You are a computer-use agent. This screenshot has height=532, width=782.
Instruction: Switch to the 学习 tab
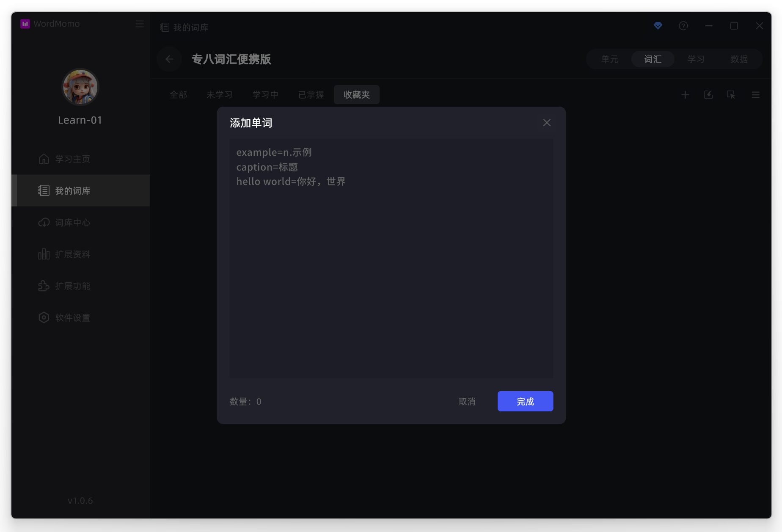[696, 59]
